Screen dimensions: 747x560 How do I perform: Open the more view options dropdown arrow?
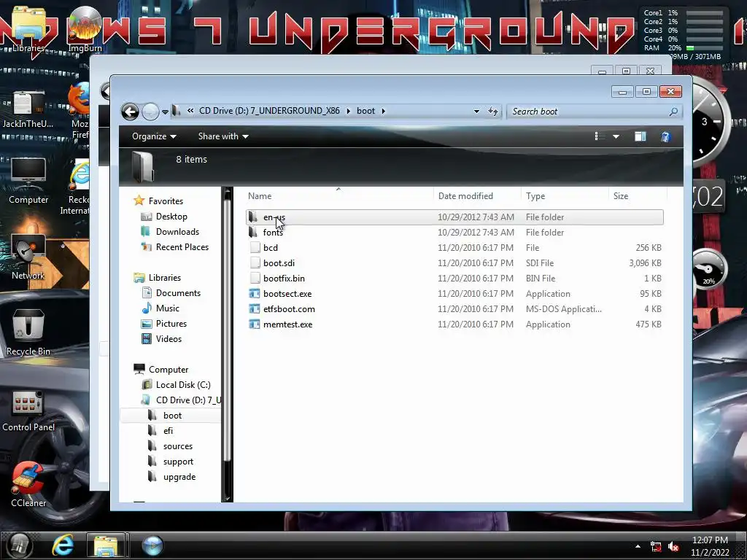click(x=616, y=136)
